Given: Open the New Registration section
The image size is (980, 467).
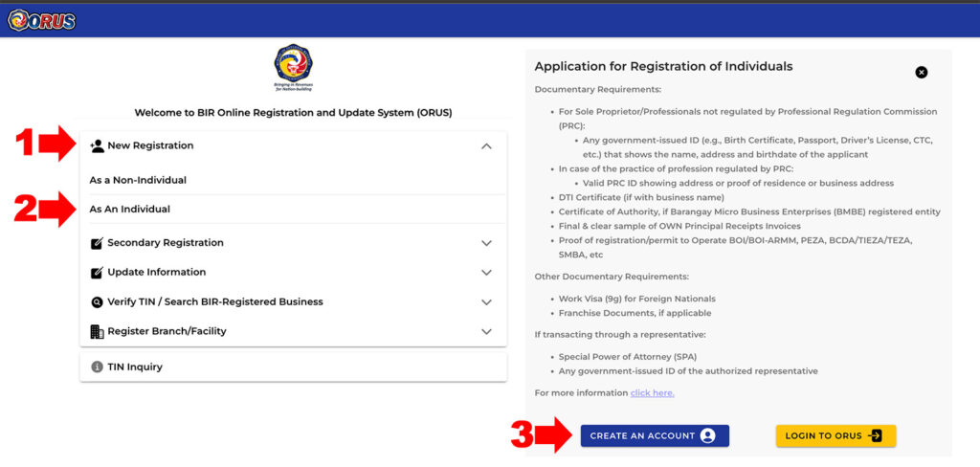Looking at the screenshot, I should coord(293,146).
